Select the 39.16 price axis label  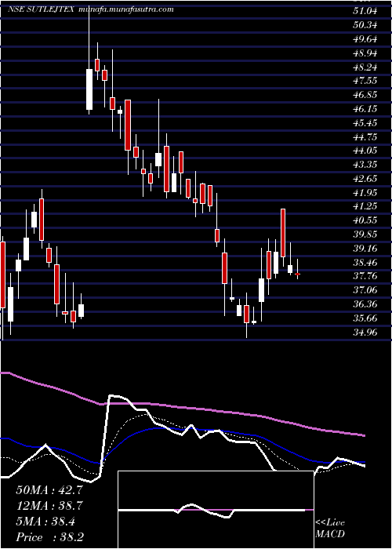tap(365, 249)
